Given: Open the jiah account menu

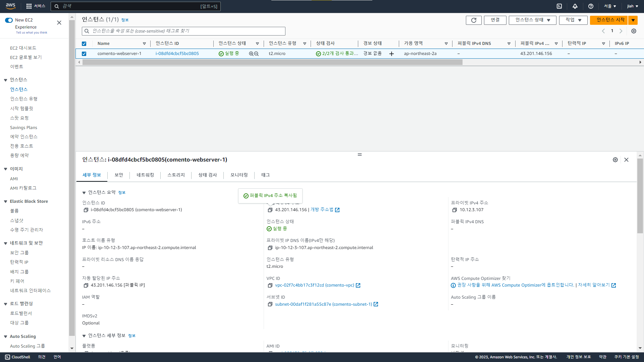Looking at the screenshot, I should 632,6.
